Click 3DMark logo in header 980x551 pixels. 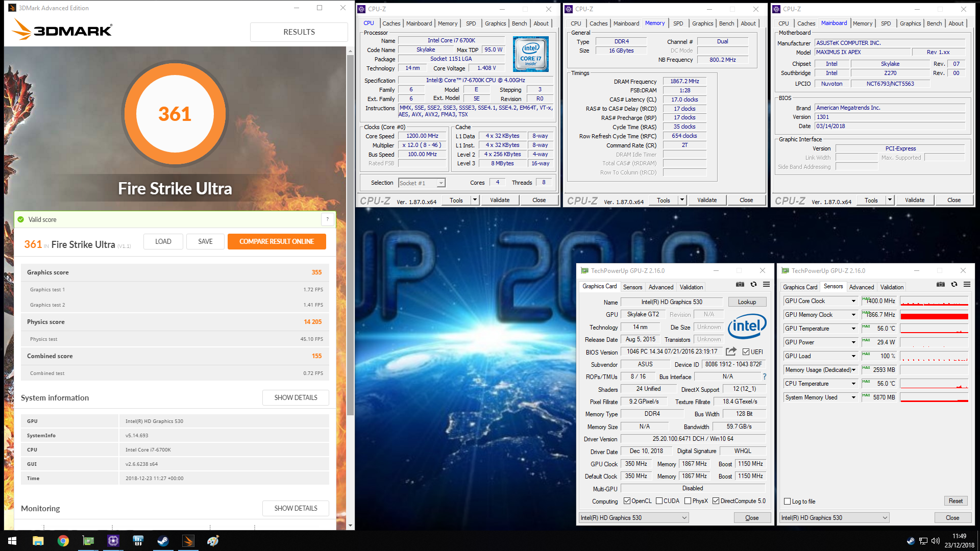tap(62, 30)
